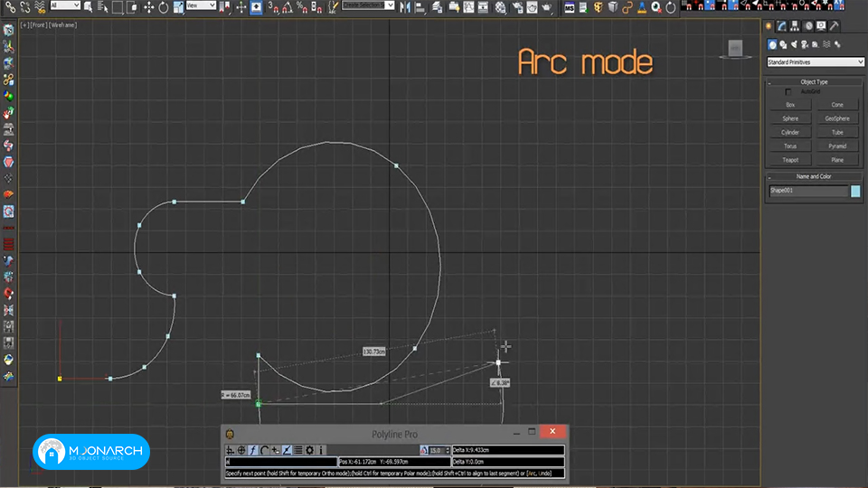Select the Shapes category icon
Viewport: 868px width, 488px height.
point(783,44)
